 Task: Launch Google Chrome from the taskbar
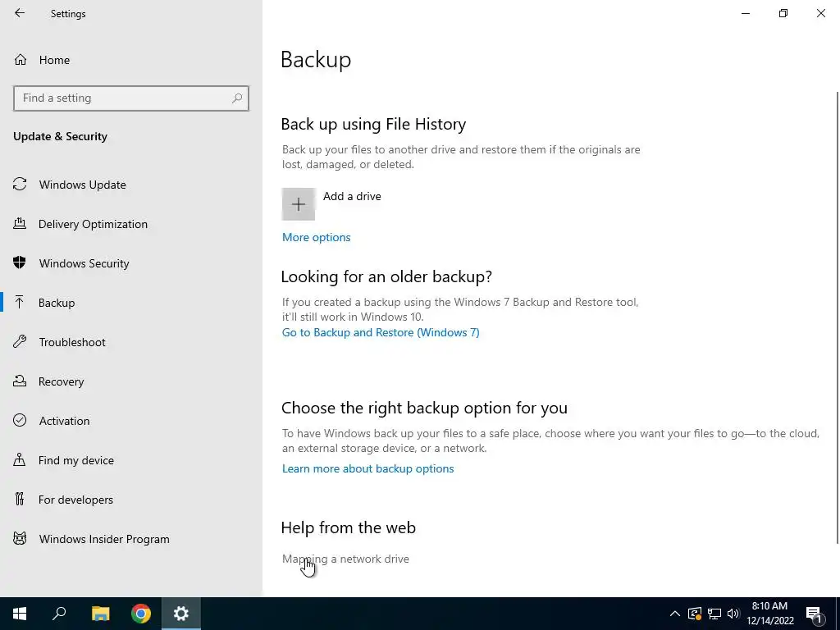click(141, 614)
